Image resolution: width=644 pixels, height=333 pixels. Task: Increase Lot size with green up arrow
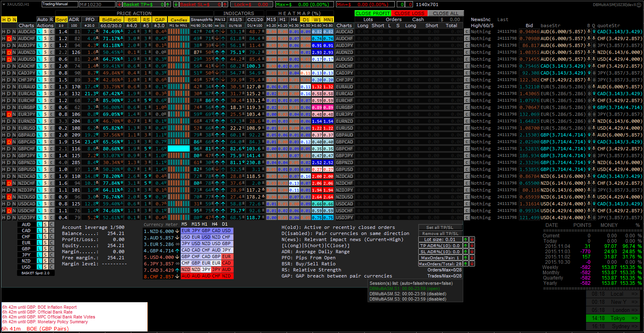466,239
